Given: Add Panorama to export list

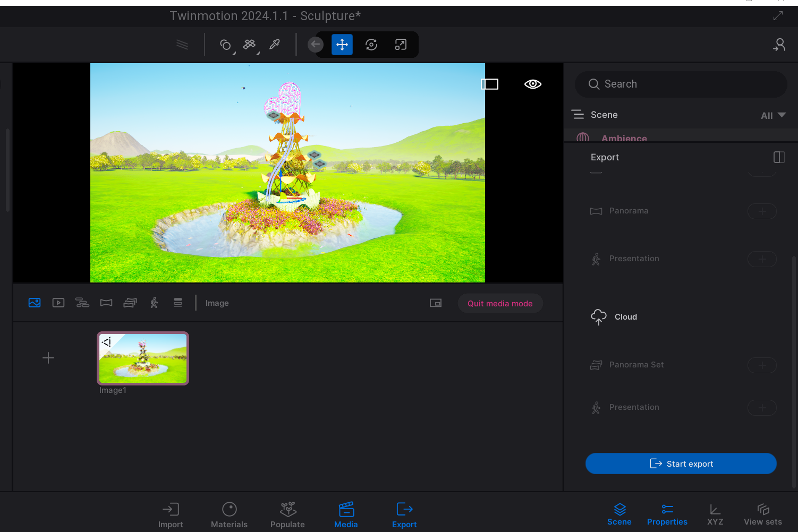Looking at the screenshot, I should tap(762, 211).
